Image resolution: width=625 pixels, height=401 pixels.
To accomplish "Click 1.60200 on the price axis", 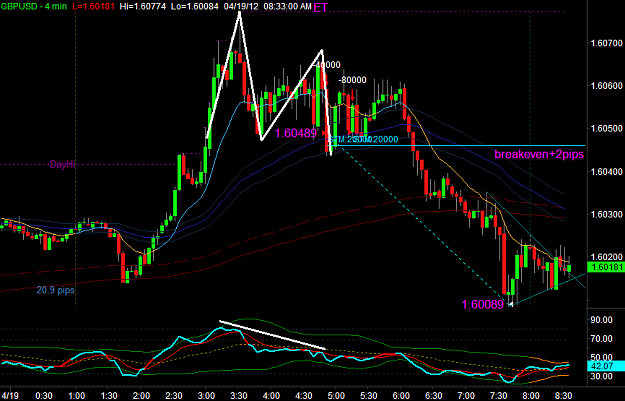I will click(x=606, y=257).
